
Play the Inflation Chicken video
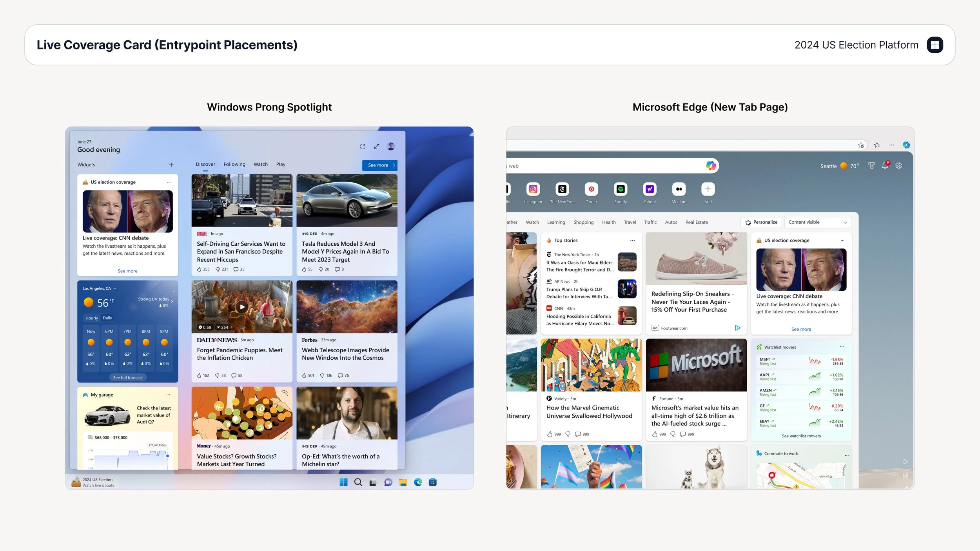[242, 307]
